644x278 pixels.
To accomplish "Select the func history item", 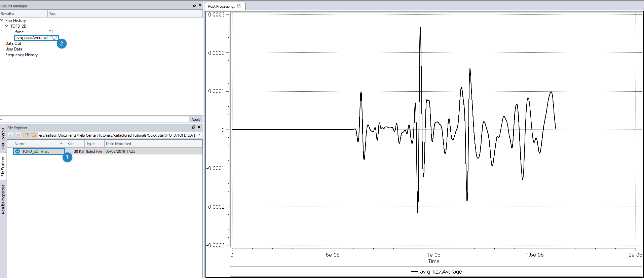I will (x=20, y=32).
